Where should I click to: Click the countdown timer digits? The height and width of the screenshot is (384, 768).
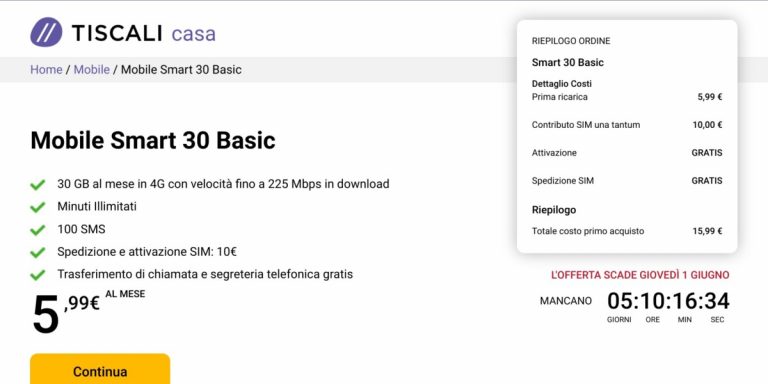pyautogui.click(x=668, y=301)
